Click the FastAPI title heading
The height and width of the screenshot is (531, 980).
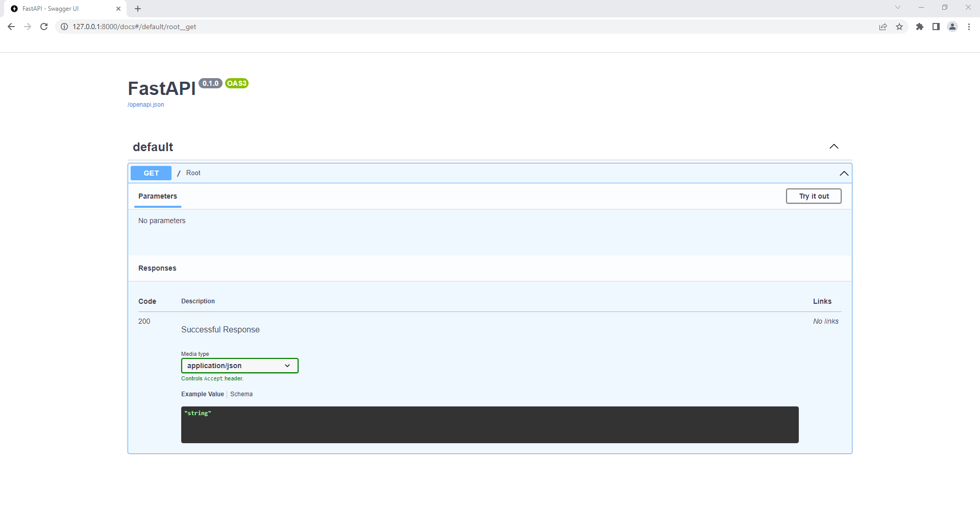(162, 88)
